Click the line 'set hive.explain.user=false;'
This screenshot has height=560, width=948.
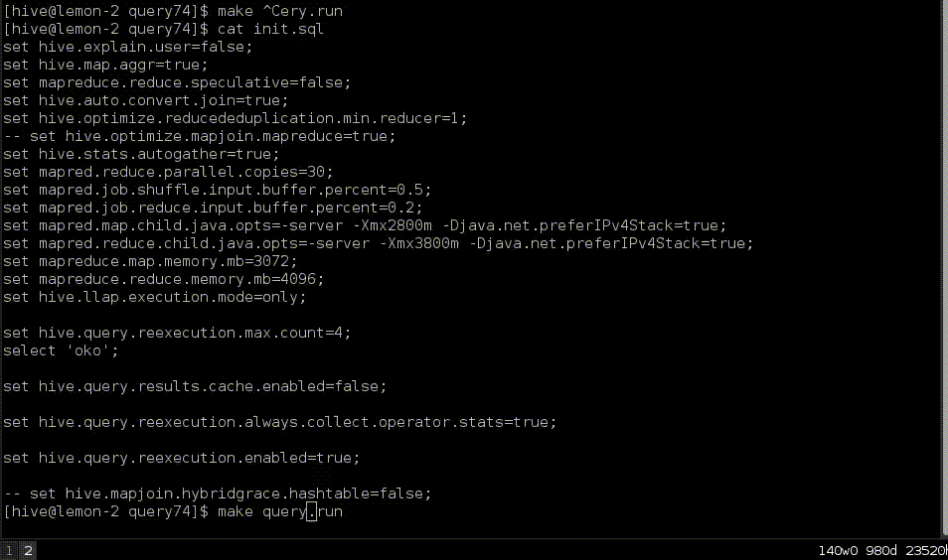point(128,47)
